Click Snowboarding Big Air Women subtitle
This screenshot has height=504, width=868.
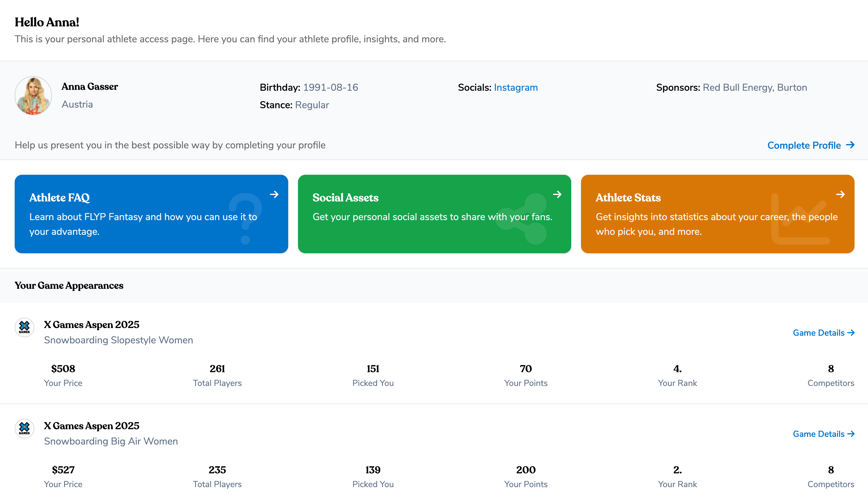point(111,441)
